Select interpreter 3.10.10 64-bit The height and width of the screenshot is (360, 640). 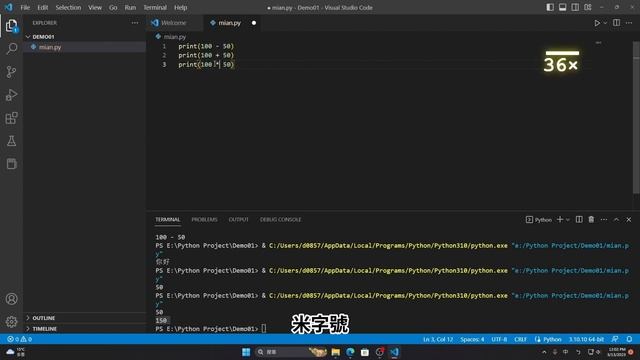pos(587,339)
